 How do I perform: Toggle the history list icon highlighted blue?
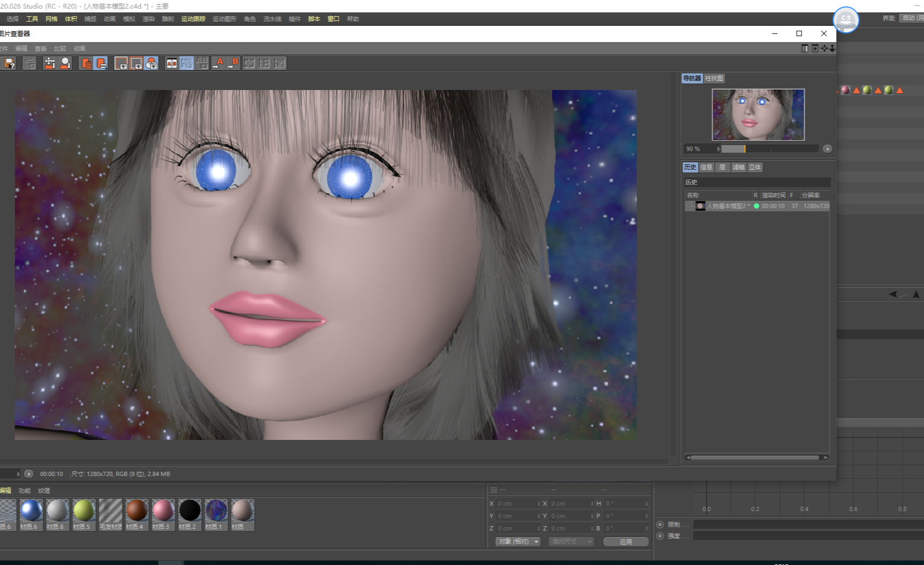101,64
